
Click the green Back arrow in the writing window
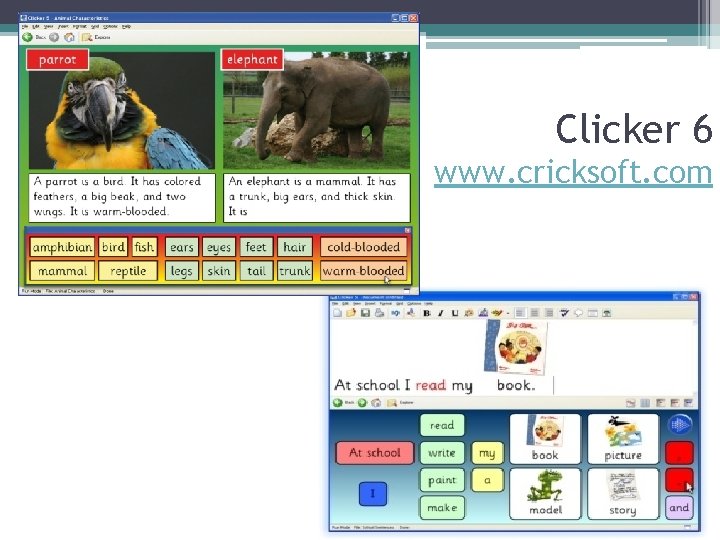point(338,403)
